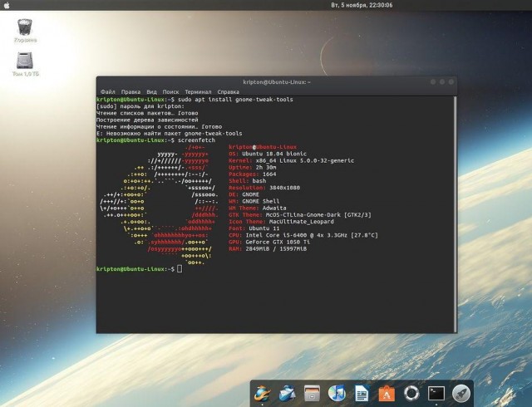Open the Help lifebuoy icon in dock
This screenshot has height=407, width=532.
[411, 394]
